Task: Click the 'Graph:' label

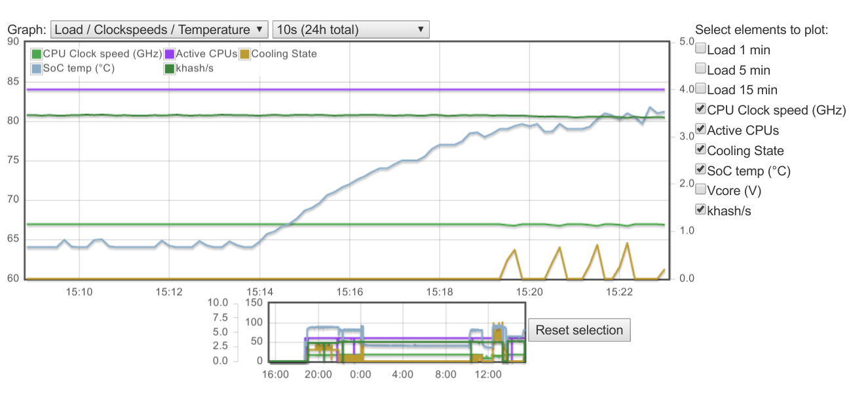Action: click(x=27, y=29)
